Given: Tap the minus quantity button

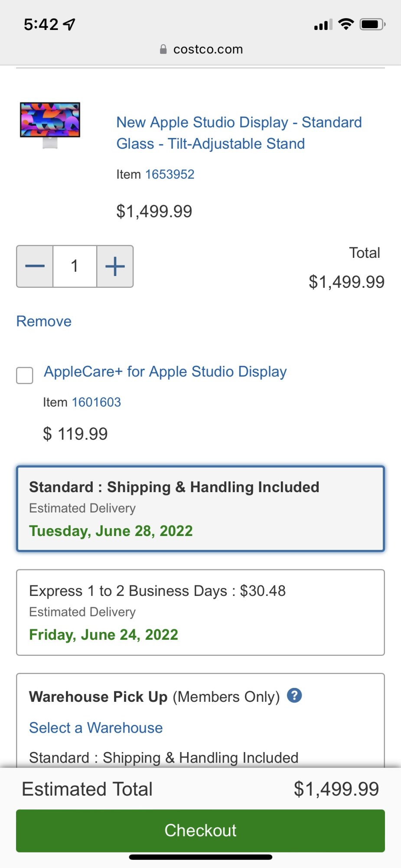Looking at the screenshot, I should 35,266.
